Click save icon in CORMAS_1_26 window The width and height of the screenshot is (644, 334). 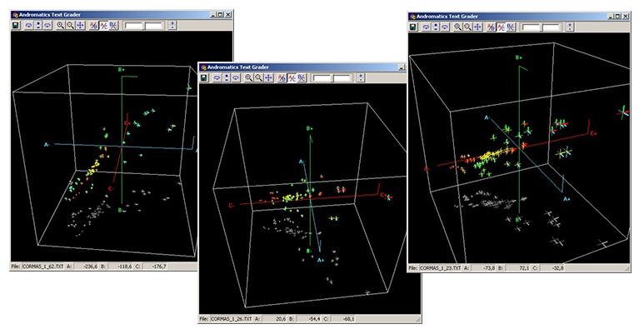click(204, 77)
